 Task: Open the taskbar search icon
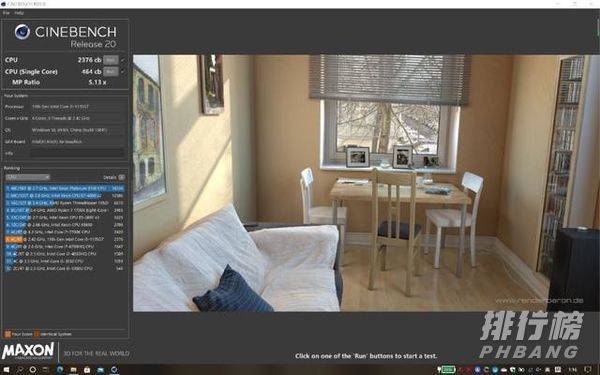(x=20, y=370)
